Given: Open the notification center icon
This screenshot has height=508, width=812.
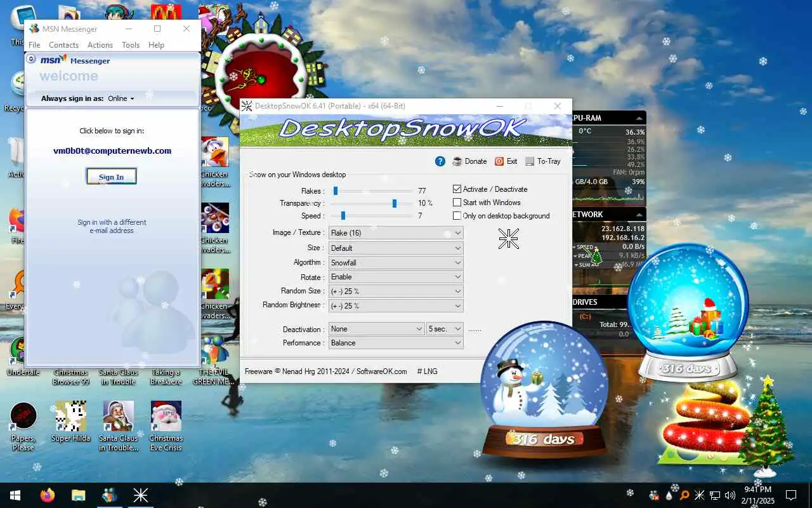Looking at the screenshot, I should 791,495.
